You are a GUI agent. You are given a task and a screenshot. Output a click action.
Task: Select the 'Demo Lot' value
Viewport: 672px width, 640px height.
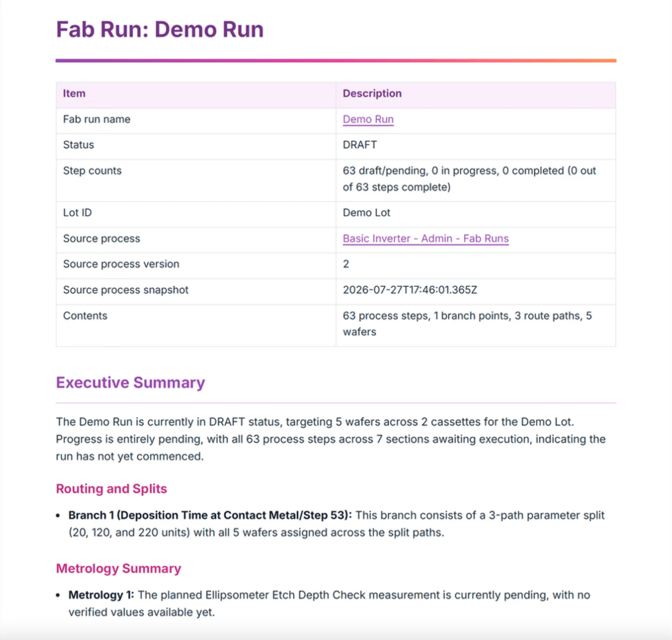366,213
